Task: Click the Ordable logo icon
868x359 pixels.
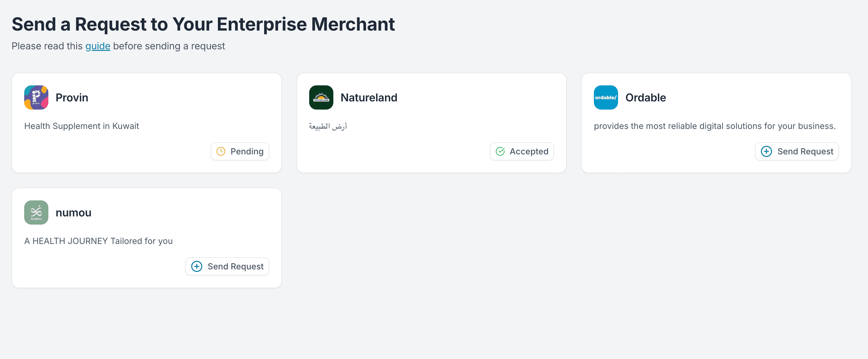Action: [605, 97]
